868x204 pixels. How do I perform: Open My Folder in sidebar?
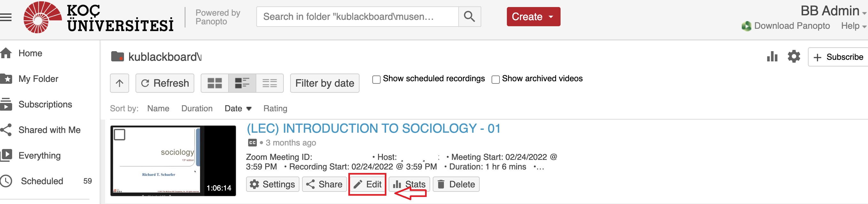(38, 79)
